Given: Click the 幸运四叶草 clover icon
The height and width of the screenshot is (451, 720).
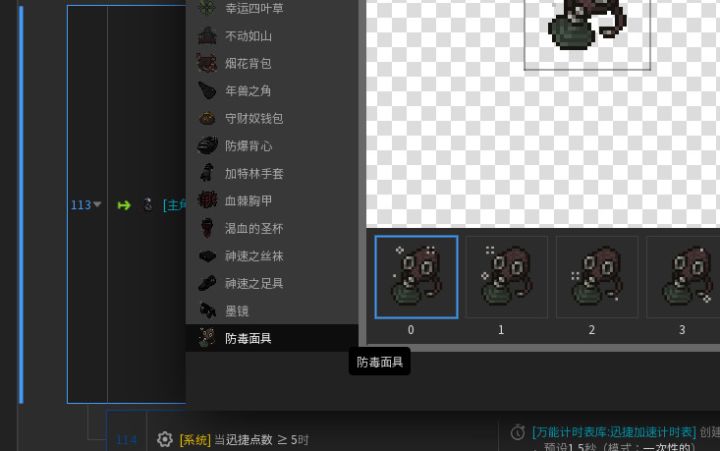Looking at the screenshot, I should point(207,7).
